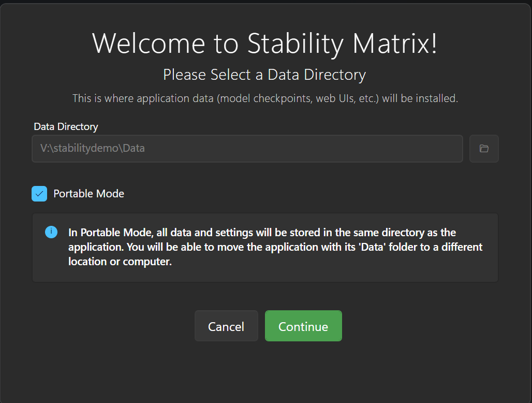
Task: Click the blue info icon
Action: [x=51, y=232]
